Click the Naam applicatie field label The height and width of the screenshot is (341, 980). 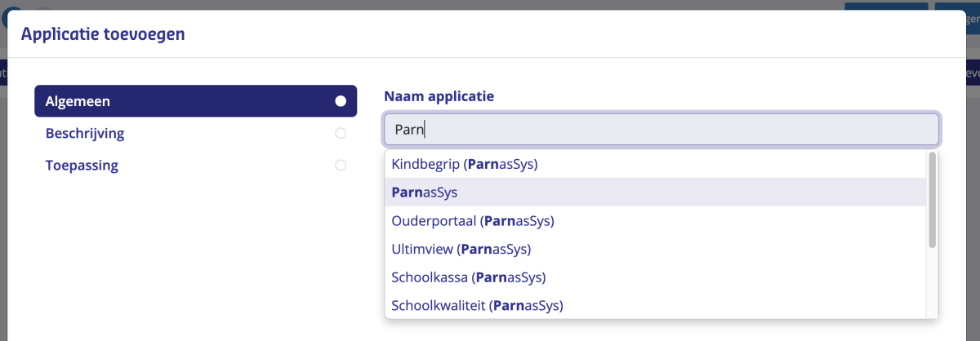coord(439,96)
